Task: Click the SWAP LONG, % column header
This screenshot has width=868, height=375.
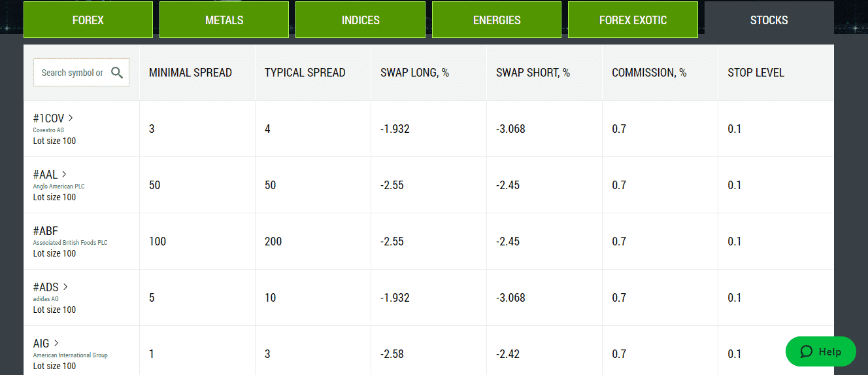Action: [415, 73]
